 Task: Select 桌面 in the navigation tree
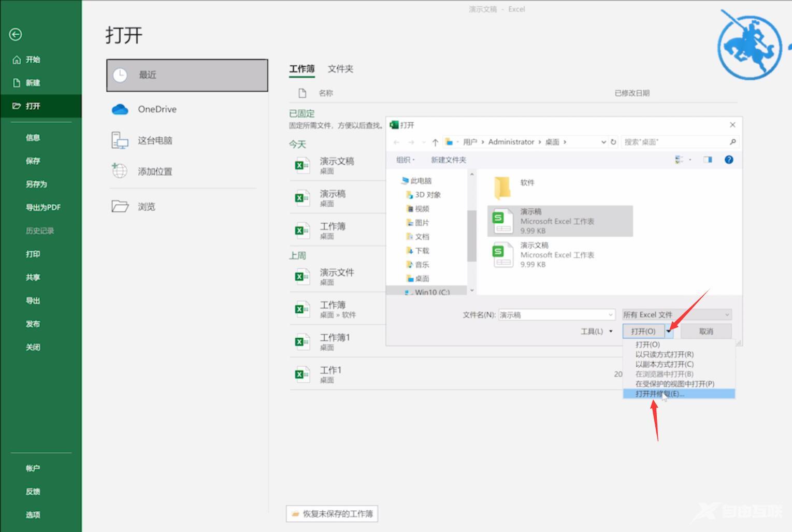(x=417, y=279)
